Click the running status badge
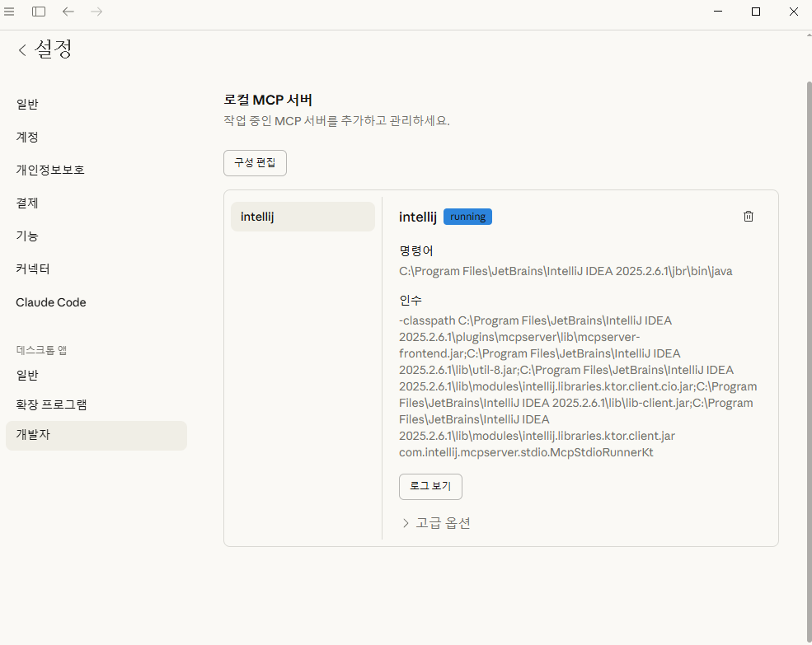The height and width of the screenshot is (645, 812). (467, 217)
